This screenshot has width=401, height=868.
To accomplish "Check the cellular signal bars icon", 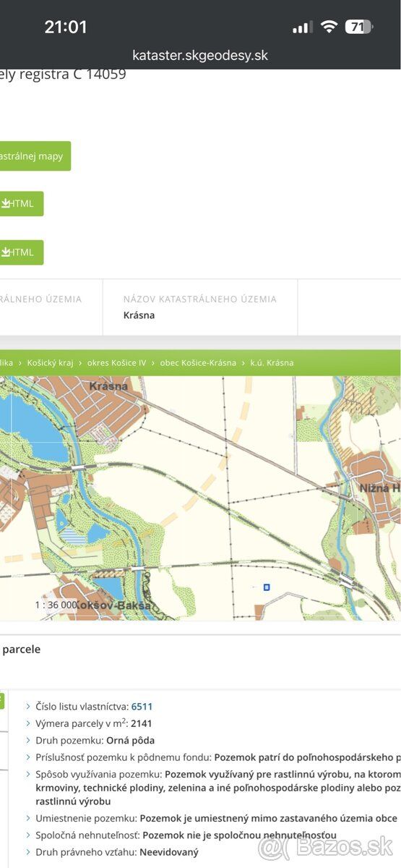I will point(302,27).
